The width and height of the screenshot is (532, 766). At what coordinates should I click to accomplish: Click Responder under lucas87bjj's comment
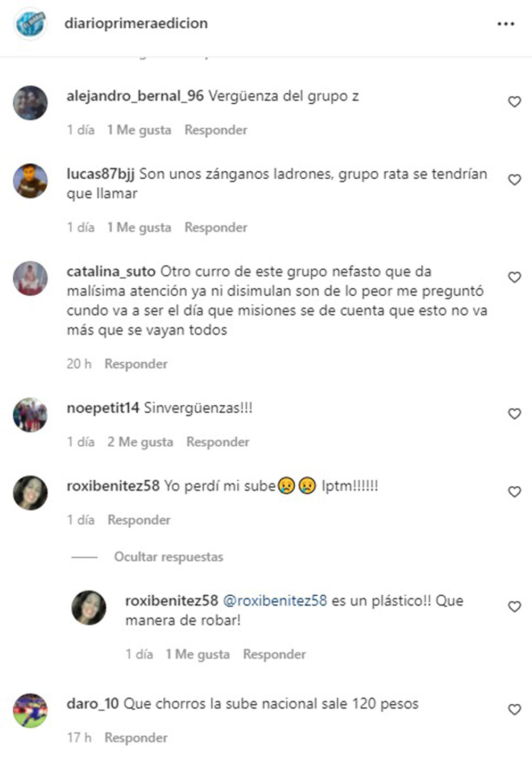pos(216,227)
